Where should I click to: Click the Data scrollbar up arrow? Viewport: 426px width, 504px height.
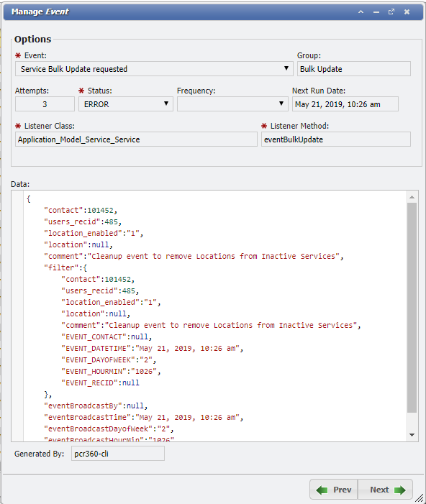(x=412, y=197)
